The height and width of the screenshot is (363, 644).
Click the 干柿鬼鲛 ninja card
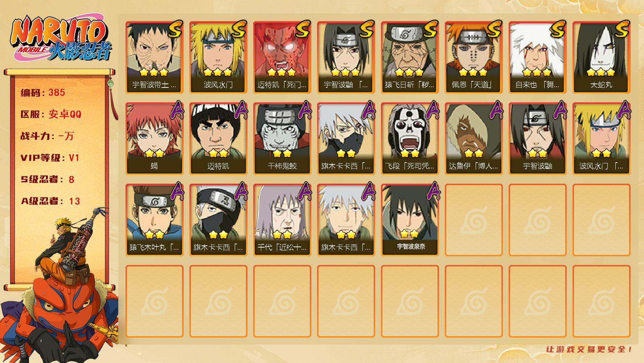pos(282,139)
